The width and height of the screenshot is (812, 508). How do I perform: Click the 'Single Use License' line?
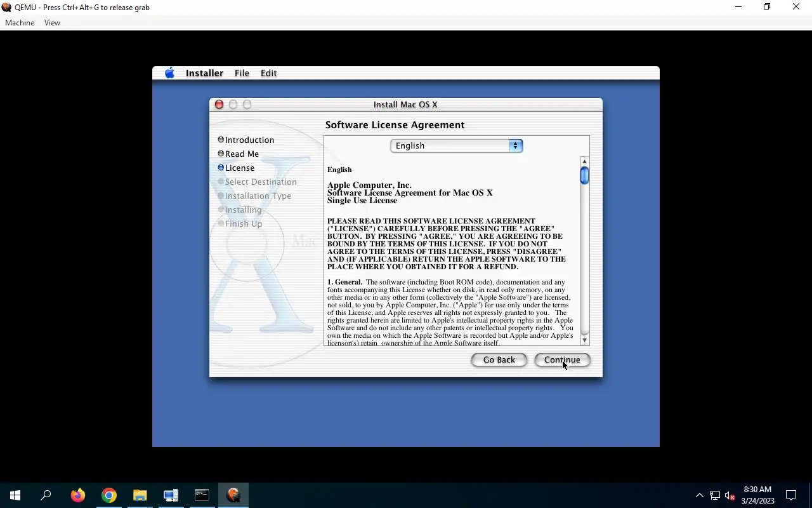362,200
